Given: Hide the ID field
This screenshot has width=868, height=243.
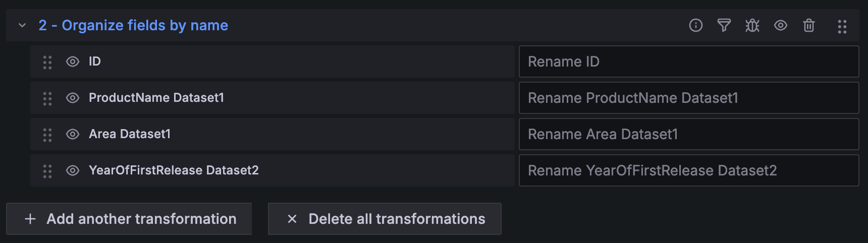Looking at the screenshot, I should click(73, 62).
